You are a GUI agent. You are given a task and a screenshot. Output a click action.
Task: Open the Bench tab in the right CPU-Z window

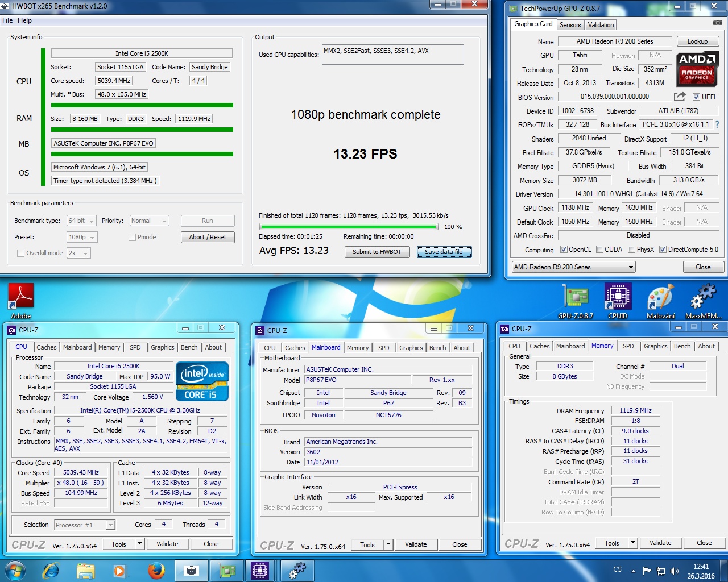682,346
